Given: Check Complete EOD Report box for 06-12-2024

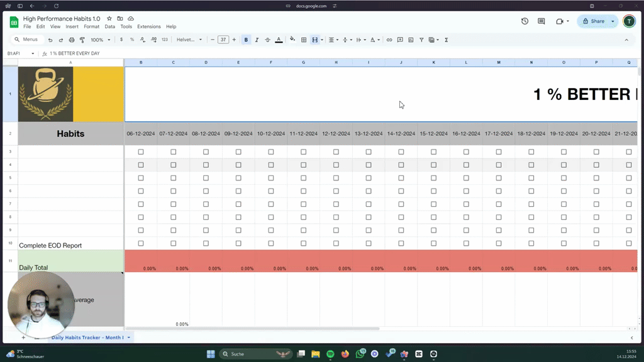Looking at the screenshot, I should pyautogui.click(x=141, y=243).
